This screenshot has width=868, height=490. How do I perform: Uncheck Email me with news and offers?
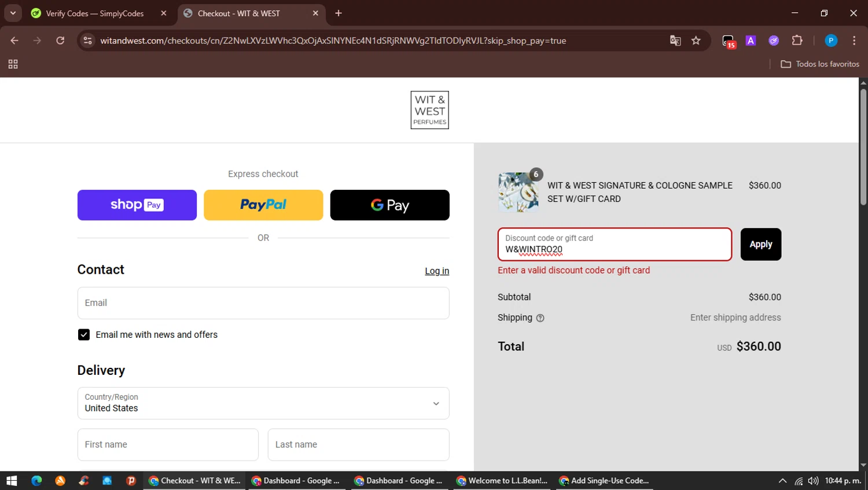coord(84,335)
